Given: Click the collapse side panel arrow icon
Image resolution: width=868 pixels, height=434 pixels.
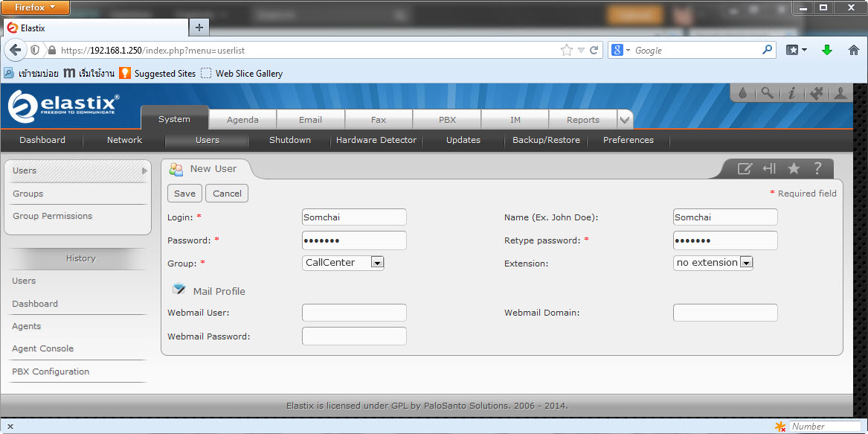Looking at the screenshot, I should pos(769,169).
